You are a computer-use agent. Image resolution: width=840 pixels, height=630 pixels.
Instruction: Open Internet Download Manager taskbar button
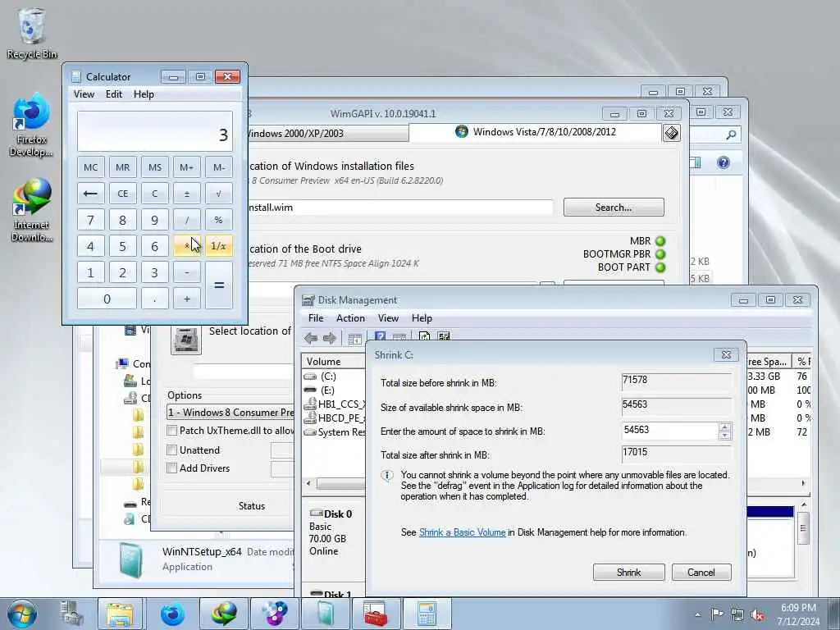tap(223, 614)
